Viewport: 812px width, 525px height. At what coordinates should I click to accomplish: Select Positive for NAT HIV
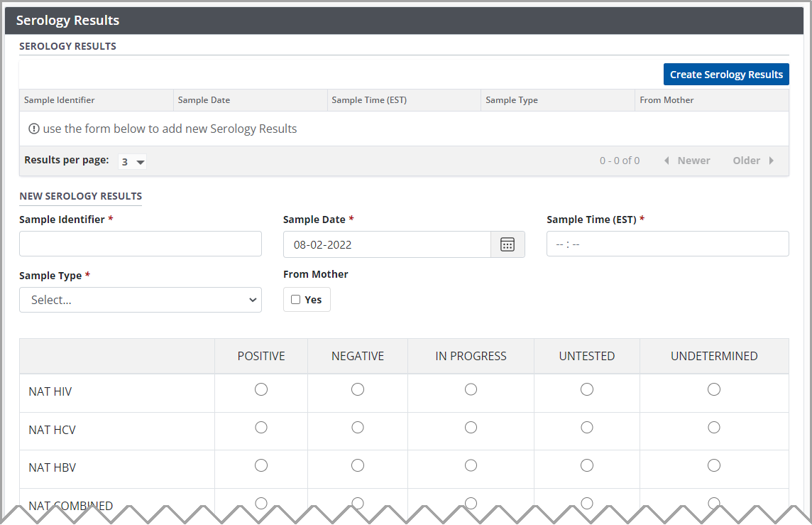260,389
